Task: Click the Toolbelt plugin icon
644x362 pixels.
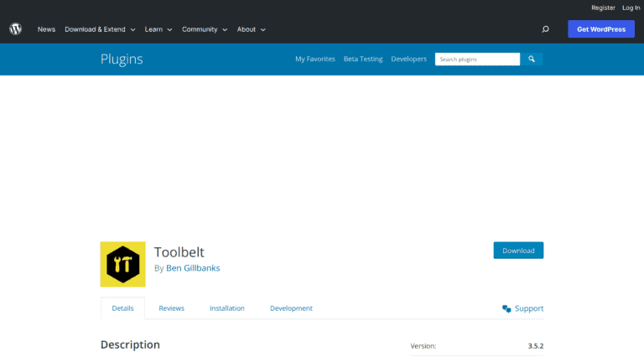Action: (122, 264)
